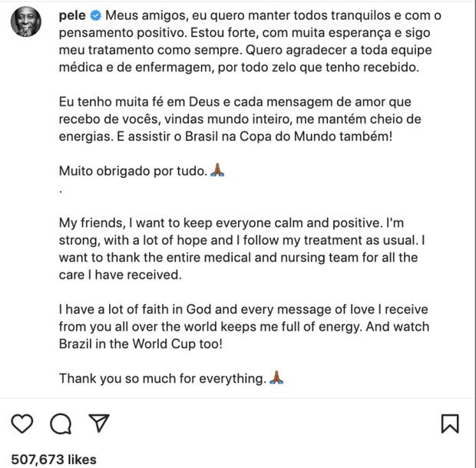Click the blue verified badge beside pele
This screenshot has height=468, width=476.
tap(96, 15)
